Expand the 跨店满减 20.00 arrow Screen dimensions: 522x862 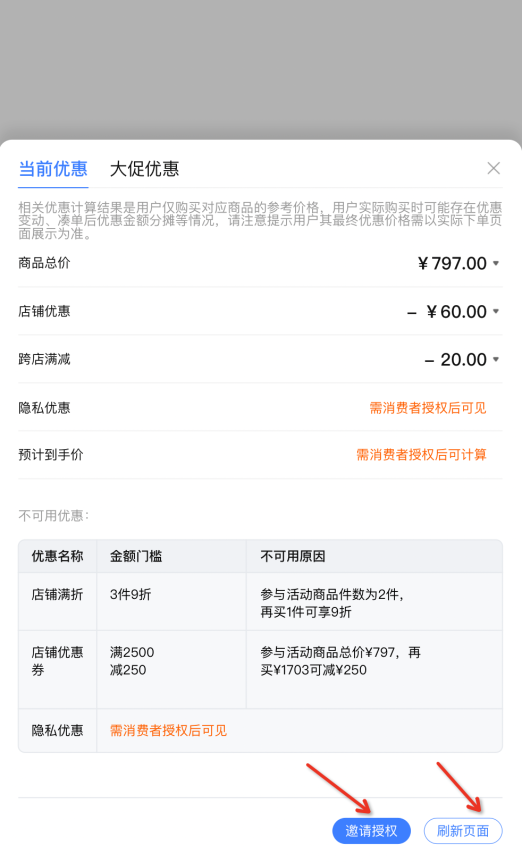(x=496, y=359)
